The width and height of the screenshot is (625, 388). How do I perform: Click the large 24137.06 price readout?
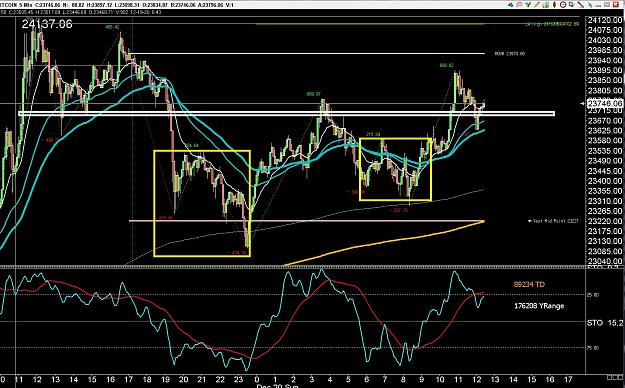pyautogui.click(x=47, y=24)
